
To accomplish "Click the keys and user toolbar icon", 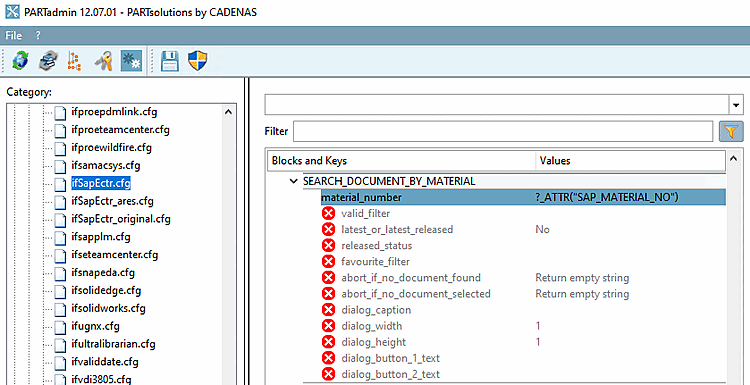I will 103,61.
